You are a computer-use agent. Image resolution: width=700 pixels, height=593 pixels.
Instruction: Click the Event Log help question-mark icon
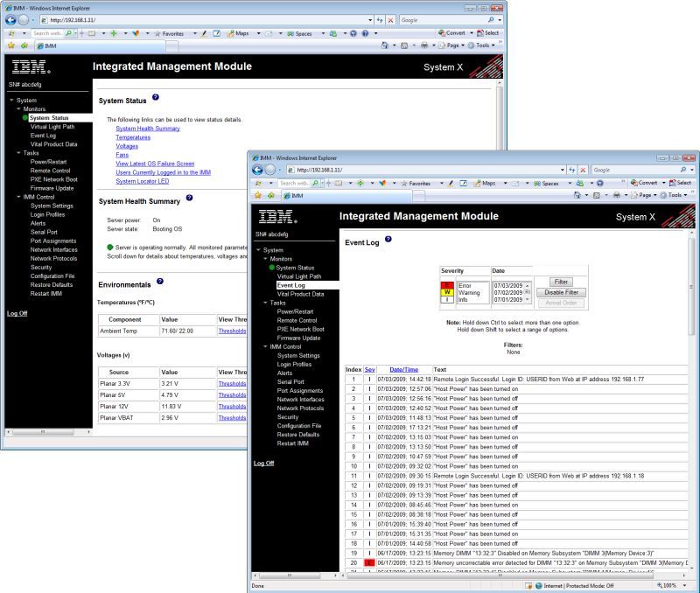[x=387, y=240]
